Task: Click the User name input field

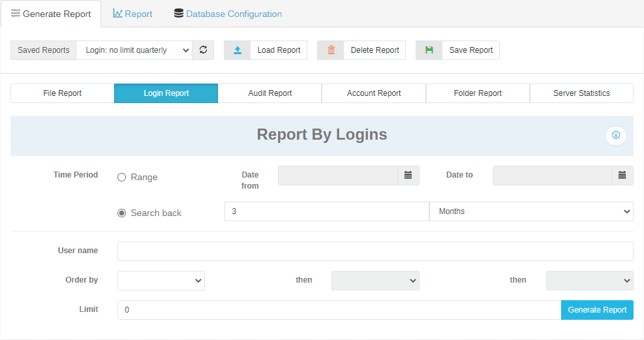Action: point(375,251)
